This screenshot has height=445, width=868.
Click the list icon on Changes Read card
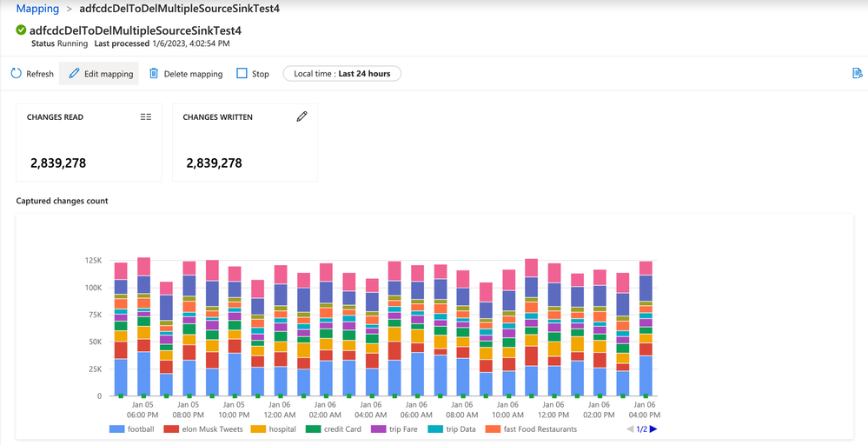[x=146, y=116]
